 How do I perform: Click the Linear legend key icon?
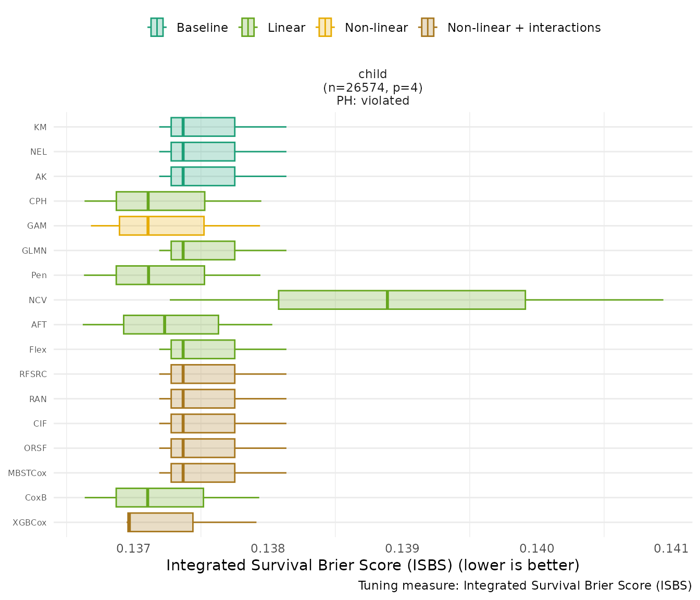point(247,27)
